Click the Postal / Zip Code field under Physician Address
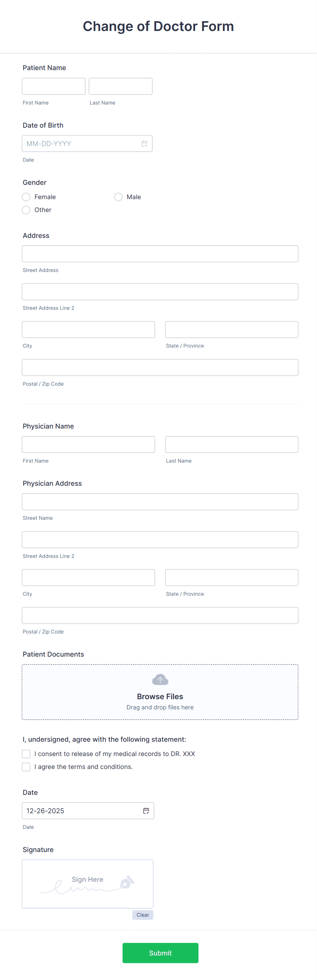 point(160,615)
